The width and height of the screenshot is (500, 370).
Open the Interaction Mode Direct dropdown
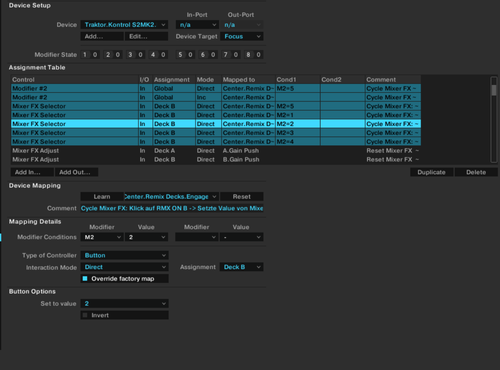pos(124,267)
